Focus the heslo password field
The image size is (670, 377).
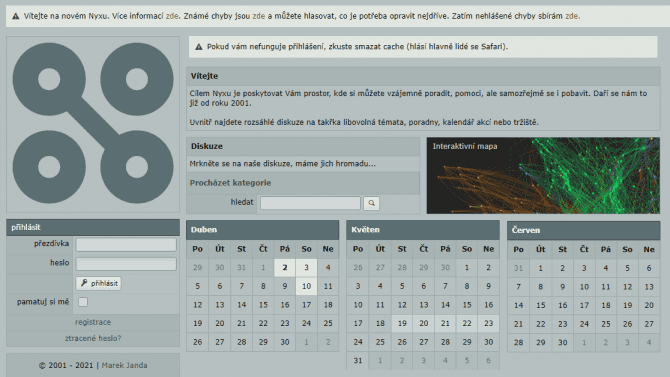coord(126,264)
